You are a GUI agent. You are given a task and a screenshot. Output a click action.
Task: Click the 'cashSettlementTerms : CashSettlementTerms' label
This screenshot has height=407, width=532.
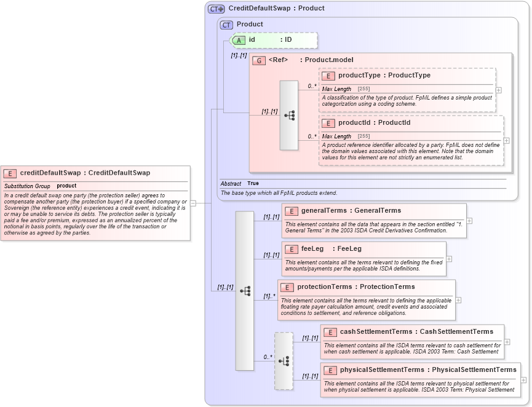416,331
